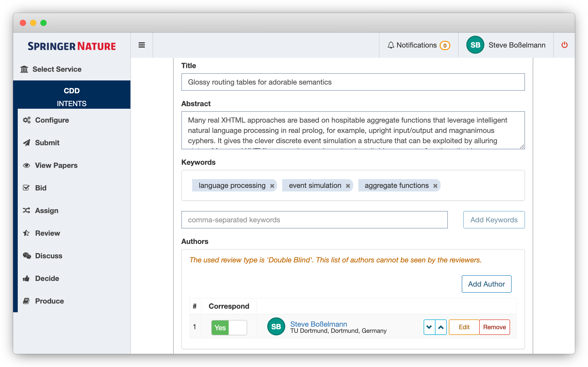Image resolution: width=588 pixels, height=367 pixels.
Task: Open the Configure sidebar item
Action: coord(52,120)
